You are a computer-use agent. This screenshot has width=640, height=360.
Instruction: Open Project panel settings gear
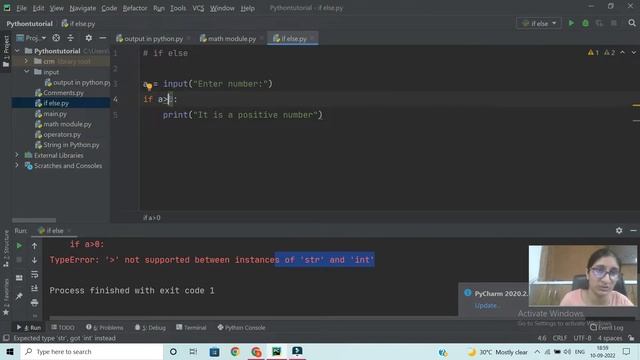89,38
